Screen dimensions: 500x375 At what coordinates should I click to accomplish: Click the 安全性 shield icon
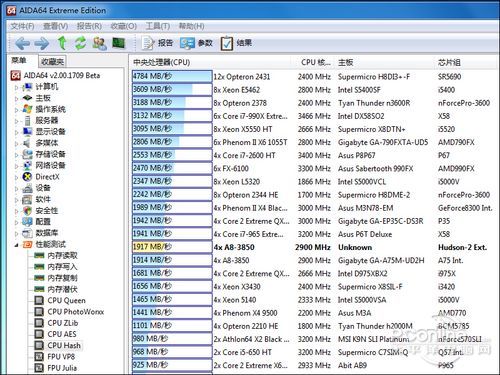pos(27,211)
